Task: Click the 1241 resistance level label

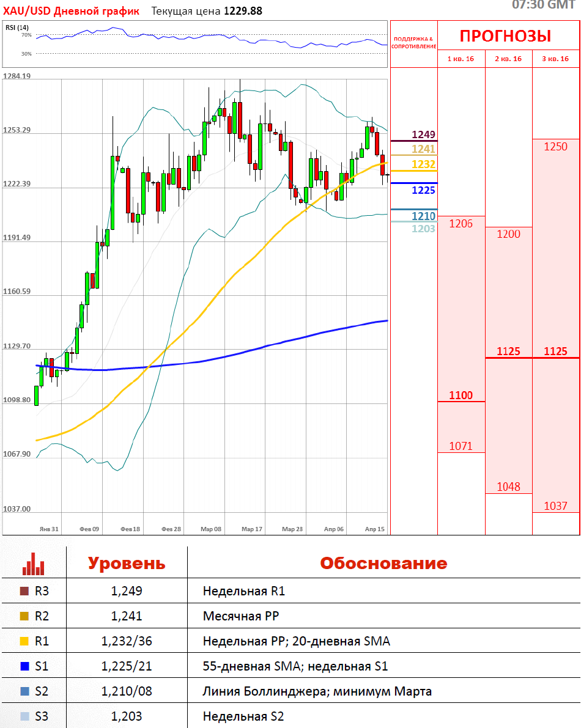Action: tap(424, 149)
